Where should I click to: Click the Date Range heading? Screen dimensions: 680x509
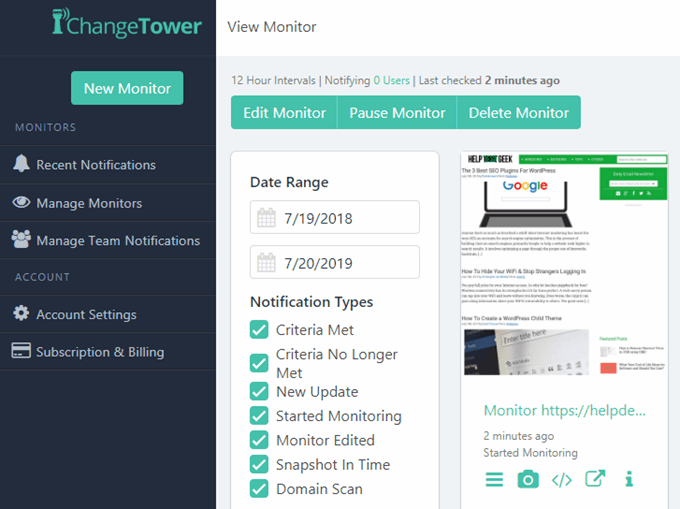289,182
